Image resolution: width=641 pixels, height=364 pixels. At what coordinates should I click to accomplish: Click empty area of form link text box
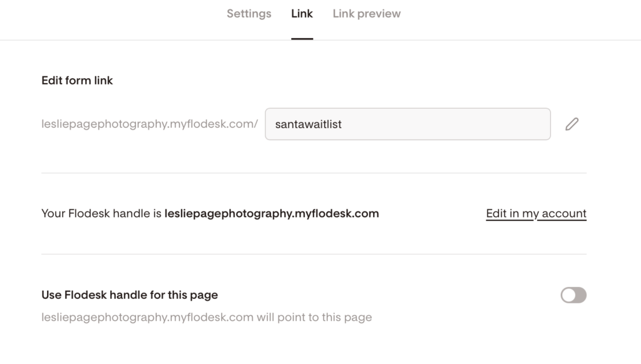tap(446, 124)
